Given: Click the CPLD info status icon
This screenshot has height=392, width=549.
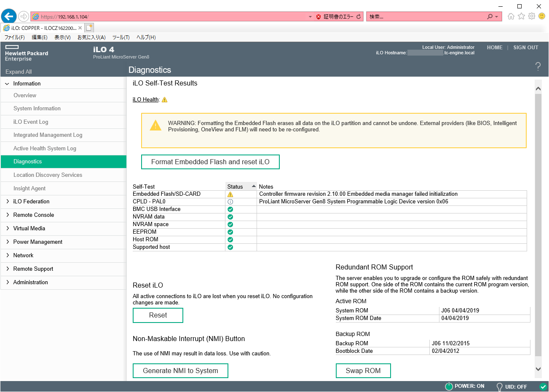Looking at the screenshot, I should click(x=230, y=202).
